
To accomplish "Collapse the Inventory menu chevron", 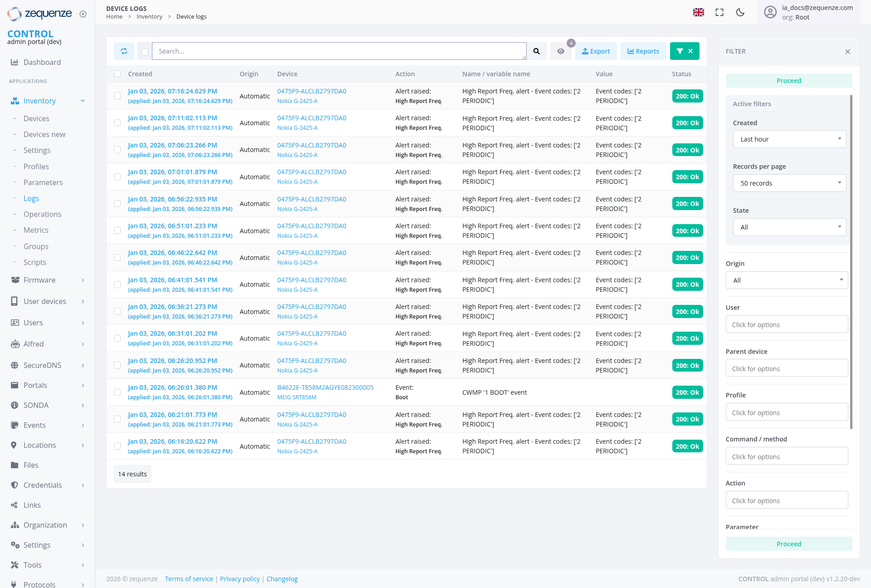I will pyautogui.click(x=83, y=101).
